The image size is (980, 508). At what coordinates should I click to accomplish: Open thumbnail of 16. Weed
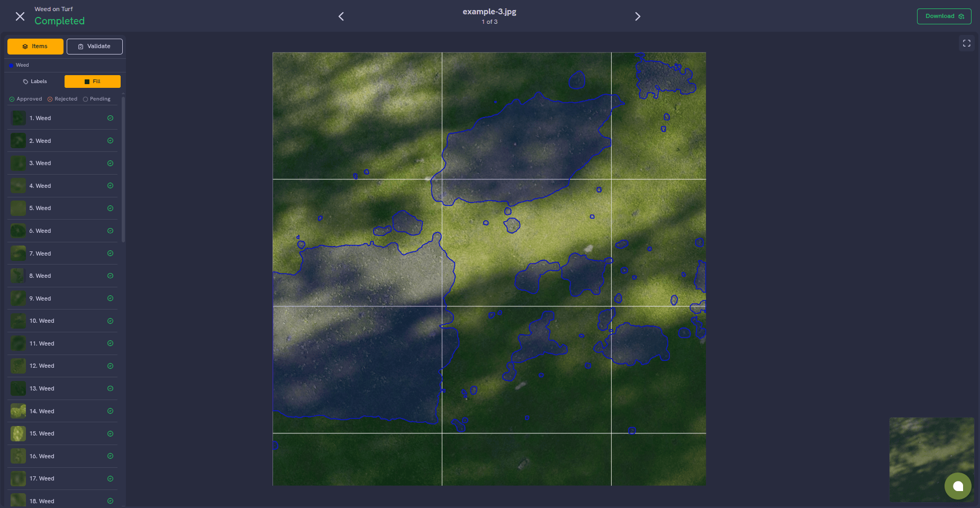(19, 456)
